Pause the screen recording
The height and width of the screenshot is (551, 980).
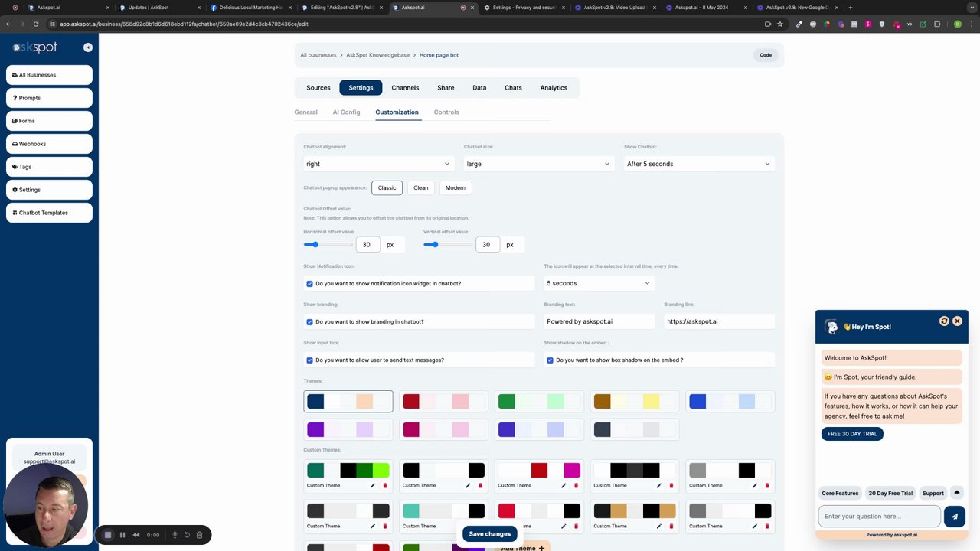[122, 535]
